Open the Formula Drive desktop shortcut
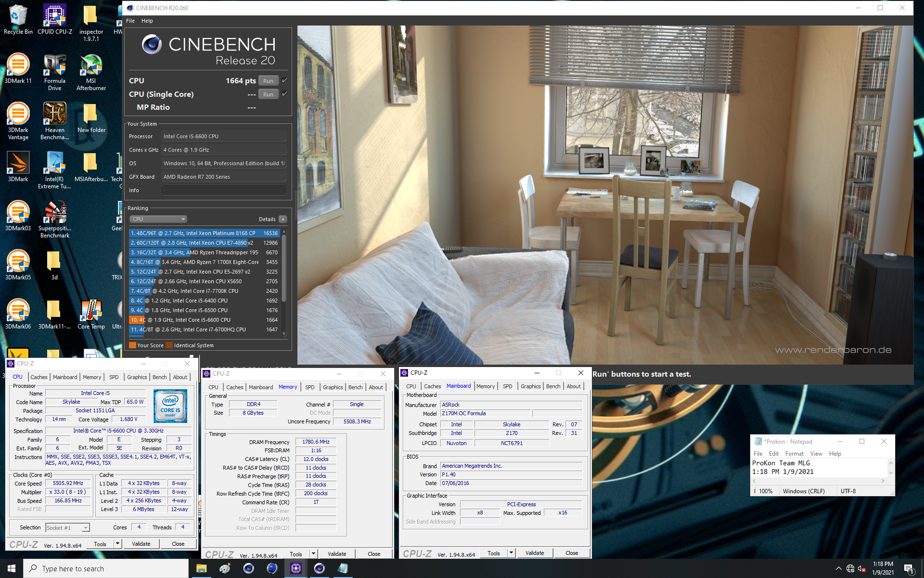 click(54, 72)
